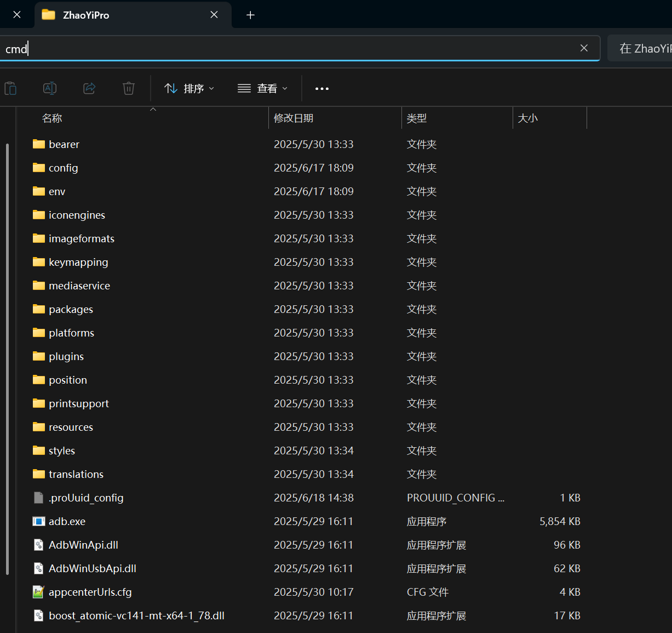Screen dimensions: 672x633
Task: Click the date 2025/6/18 14:38
Action: (314, 498)
